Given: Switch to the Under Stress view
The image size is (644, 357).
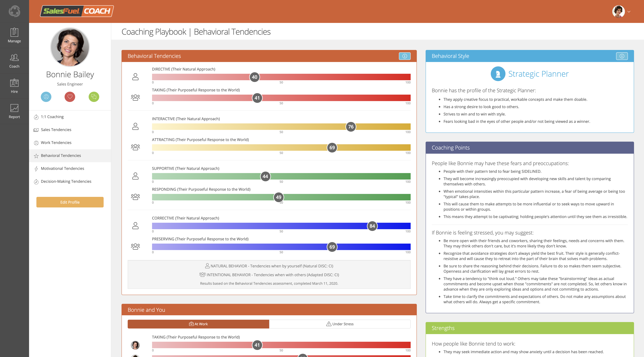Looking at the screenshot, I should point(340,324).
